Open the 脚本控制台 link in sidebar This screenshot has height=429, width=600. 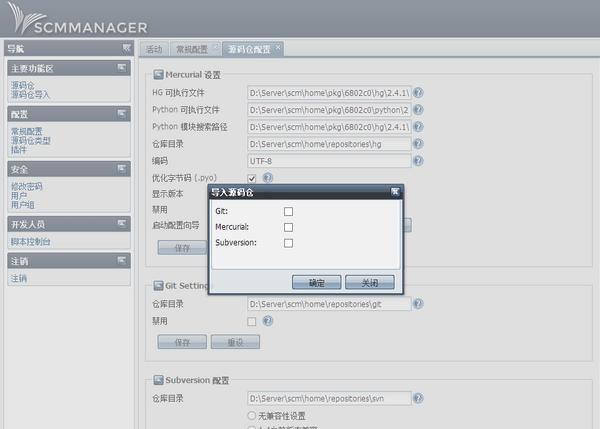(30, 241)
